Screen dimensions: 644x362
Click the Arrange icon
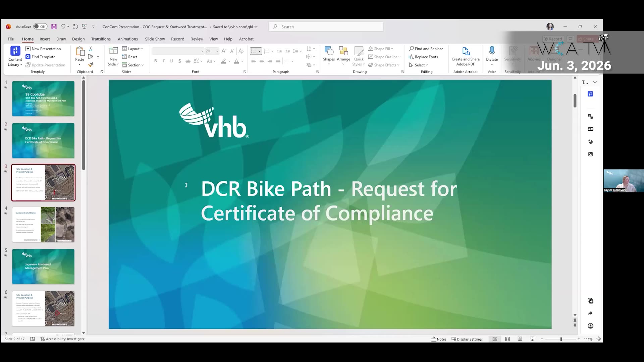343,51
